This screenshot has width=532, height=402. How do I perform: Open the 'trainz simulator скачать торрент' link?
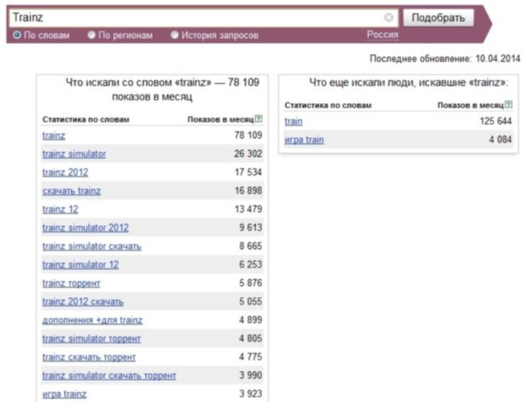click(109, 376)
